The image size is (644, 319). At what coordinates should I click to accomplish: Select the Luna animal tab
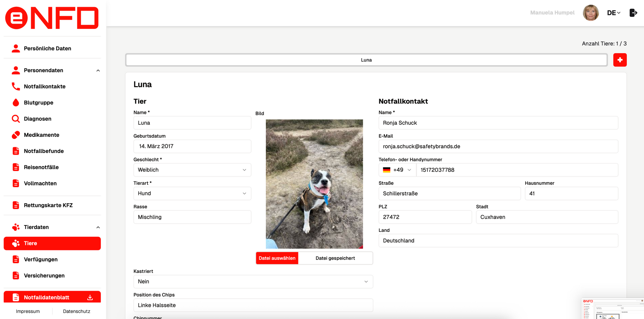point(366,60)
